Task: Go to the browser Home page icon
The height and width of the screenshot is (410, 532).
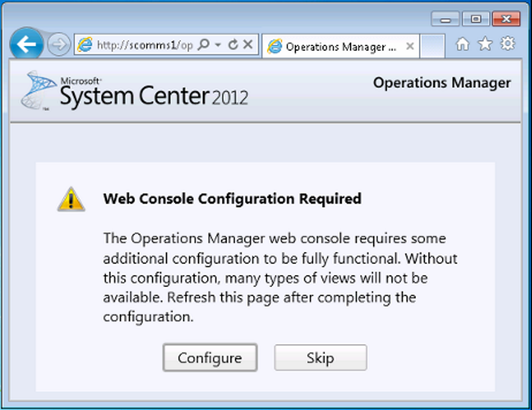Action: pos(462,44)
